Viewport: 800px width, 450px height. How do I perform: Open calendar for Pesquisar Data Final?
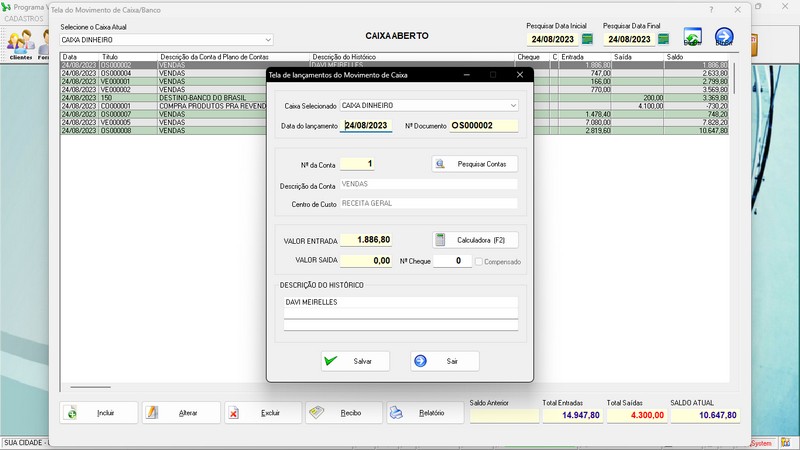click(x=663, y=39)
